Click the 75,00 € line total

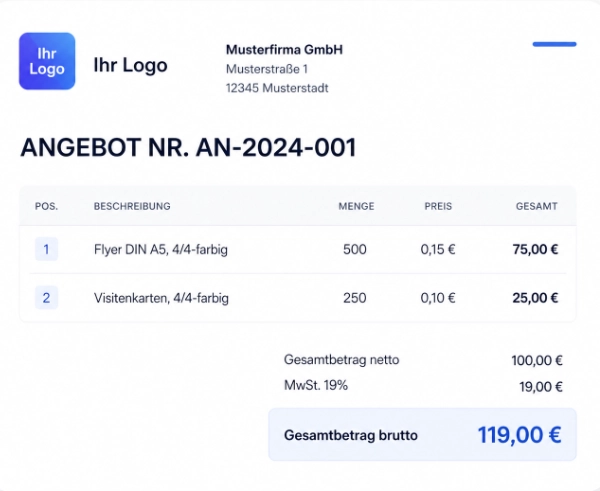click(535, 249)
